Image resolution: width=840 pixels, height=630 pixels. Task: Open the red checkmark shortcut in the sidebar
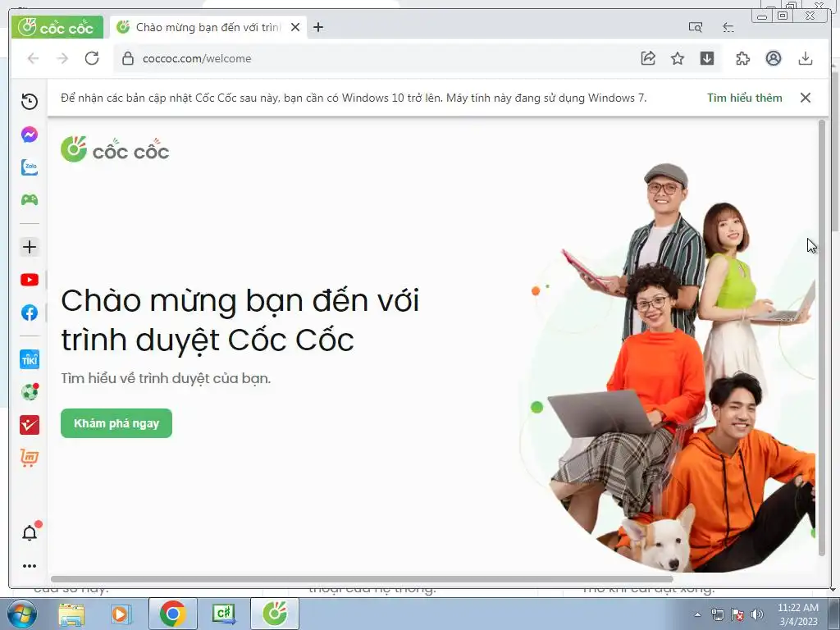[30, 425]
